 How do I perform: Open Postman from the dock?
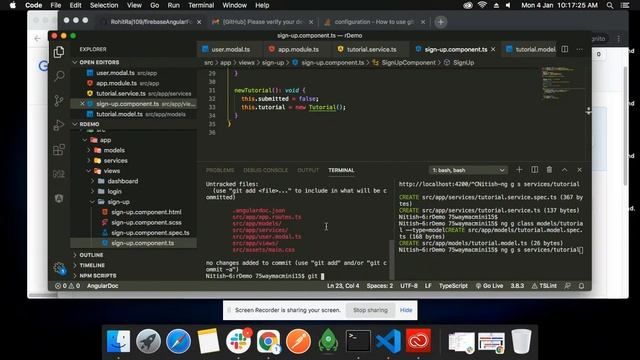tap(298, 341)
